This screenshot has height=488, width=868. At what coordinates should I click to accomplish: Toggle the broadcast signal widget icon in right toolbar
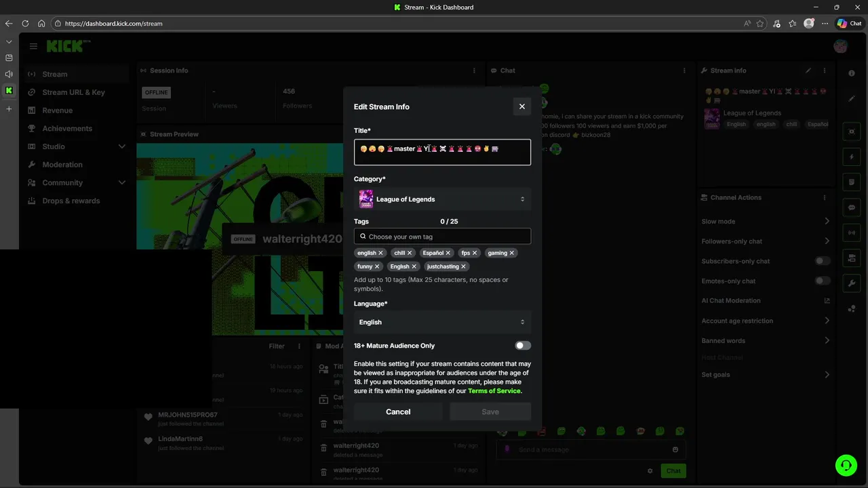tap(852, 232)
